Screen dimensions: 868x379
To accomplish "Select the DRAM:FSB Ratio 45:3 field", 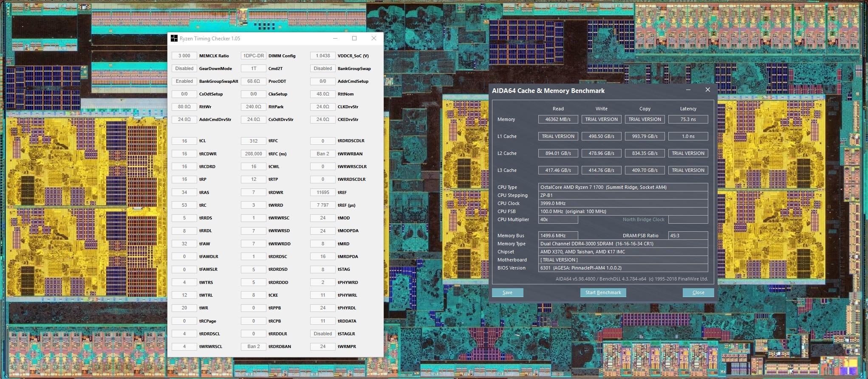I will 688,236.
